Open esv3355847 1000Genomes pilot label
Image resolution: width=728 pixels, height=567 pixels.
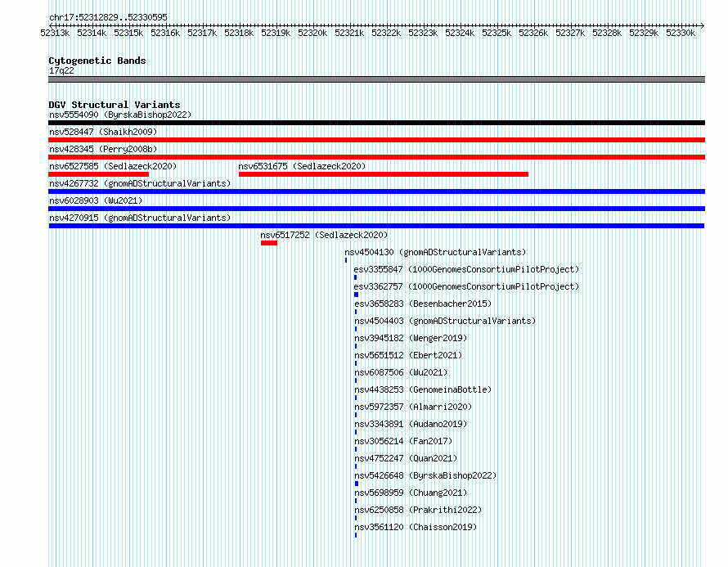click(x=466, y=269)
